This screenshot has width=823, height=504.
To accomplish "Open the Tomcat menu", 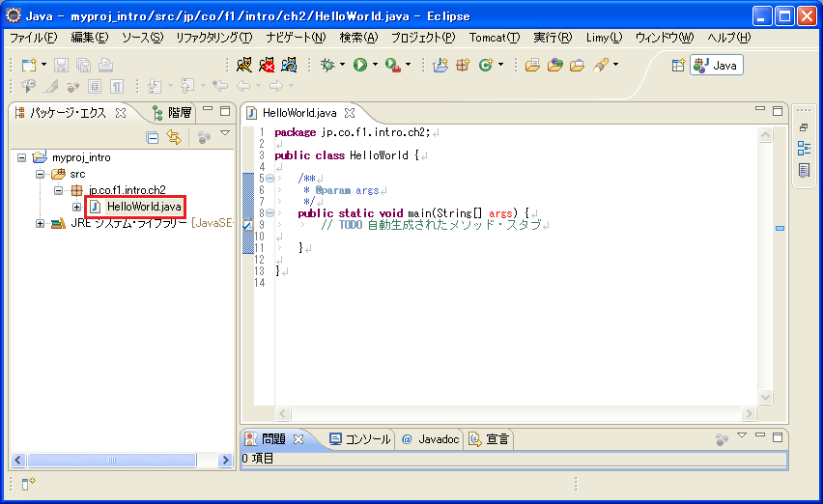I will tap(494, 38).
